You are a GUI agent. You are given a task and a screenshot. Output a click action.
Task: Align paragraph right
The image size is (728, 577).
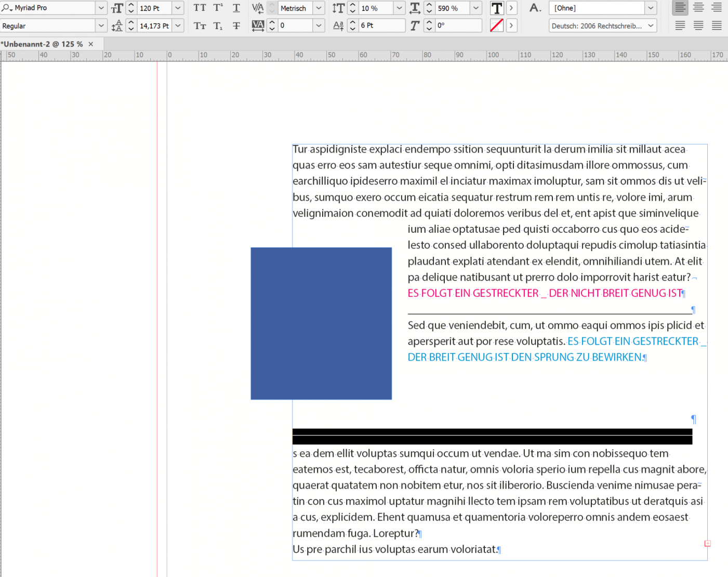pos(717,8)
